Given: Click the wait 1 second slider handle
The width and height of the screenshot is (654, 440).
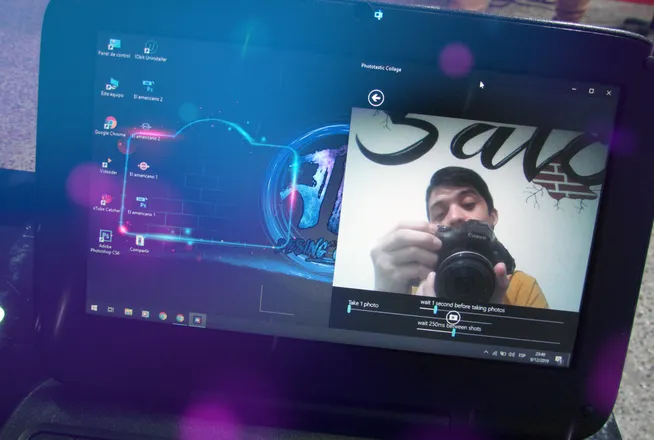Looking at the screenshot, I should click(x=435, y=310).
